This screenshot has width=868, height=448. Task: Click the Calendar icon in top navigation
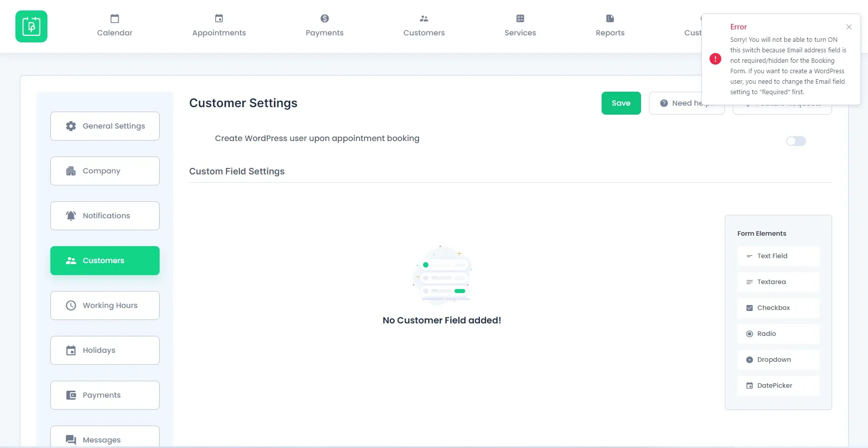click(x=115, y=18)
